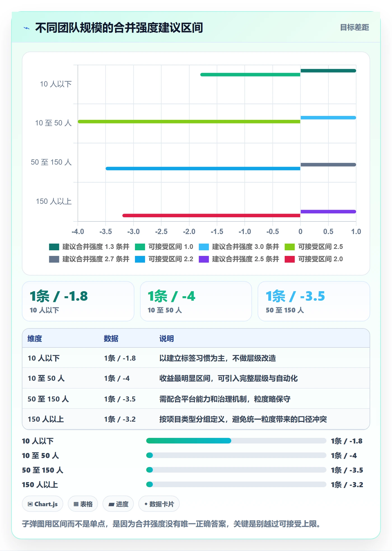This screenshot has height=551, width=392.
Task: Click the progress bar in the 150 人以上 row
Action: [x=236, y=484]
